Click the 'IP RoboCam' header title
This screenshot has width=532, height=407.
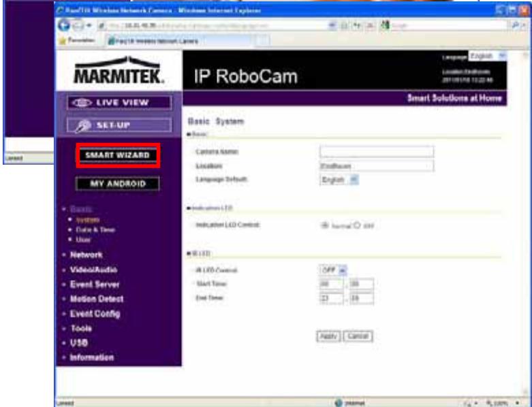pos(246,77)
